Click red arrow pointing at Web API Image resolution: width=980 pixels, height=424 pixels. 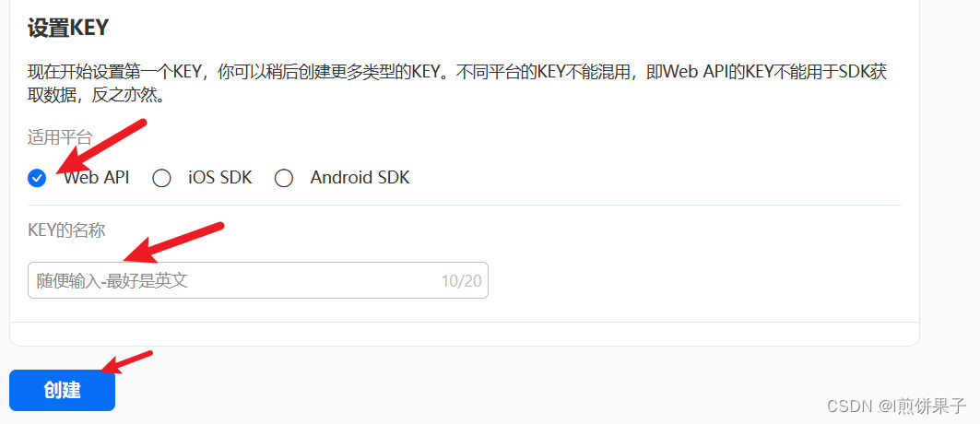coord(100,147)
